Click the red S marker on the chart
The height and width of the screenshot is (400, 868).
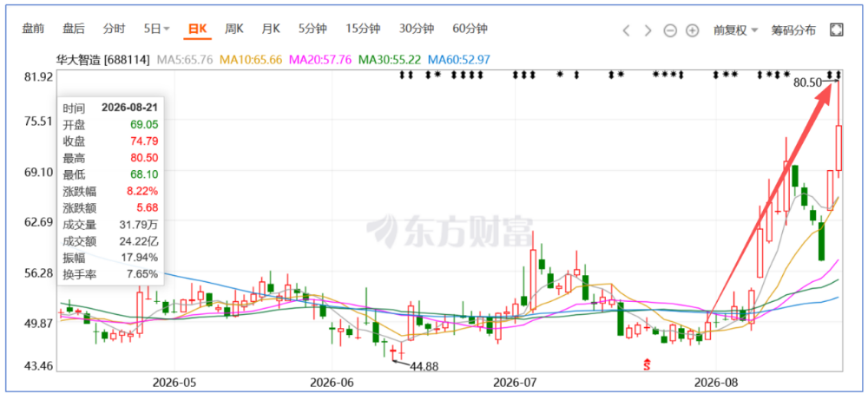(x=646, y=364)
